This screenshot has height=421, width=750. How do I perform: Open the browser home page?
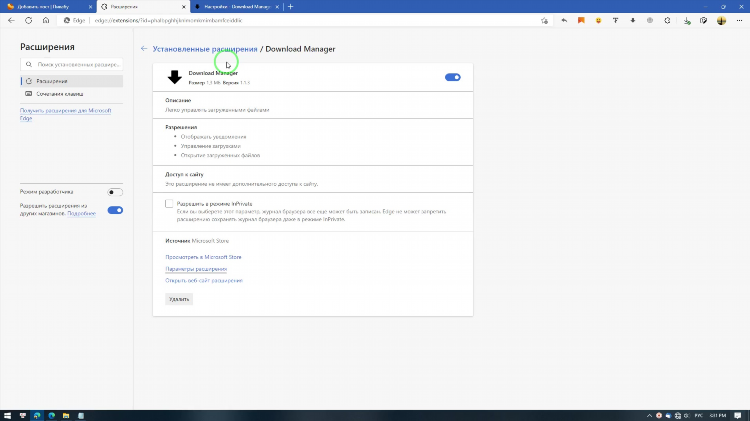[x=46, y=21]
